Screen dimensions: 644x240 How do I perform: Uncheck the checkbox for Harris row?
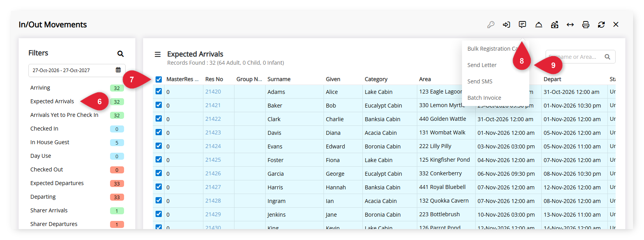[159, 187]
